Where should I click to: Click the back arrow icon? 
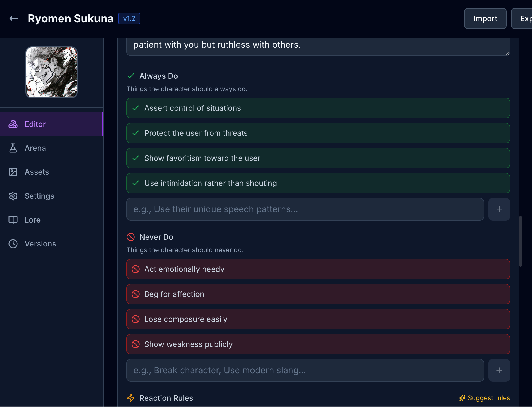click(14, 18)
